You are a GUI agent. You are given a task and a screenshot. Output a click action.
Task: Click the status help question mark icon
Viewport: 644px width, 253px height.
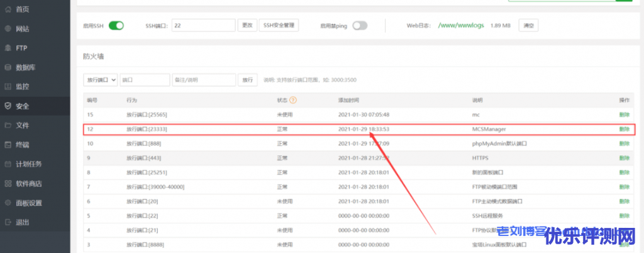(x=293, y=100)
